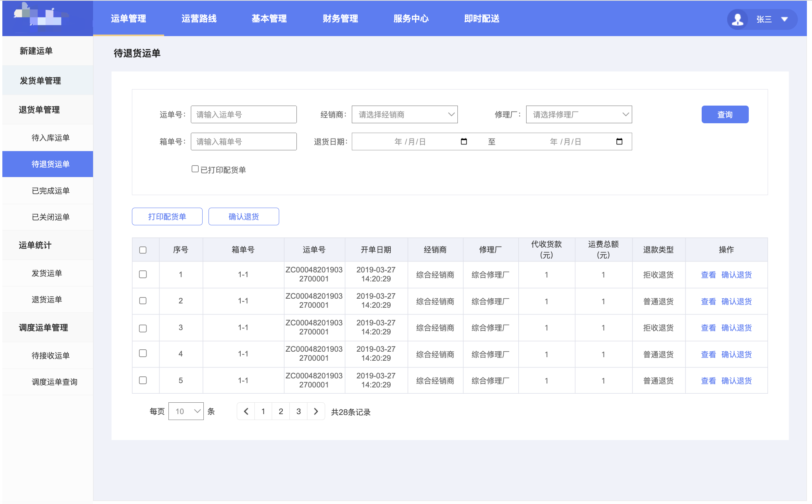Click 查看 link in row 5
This screenshot has width=812, height=504.
tap(708, 381)
